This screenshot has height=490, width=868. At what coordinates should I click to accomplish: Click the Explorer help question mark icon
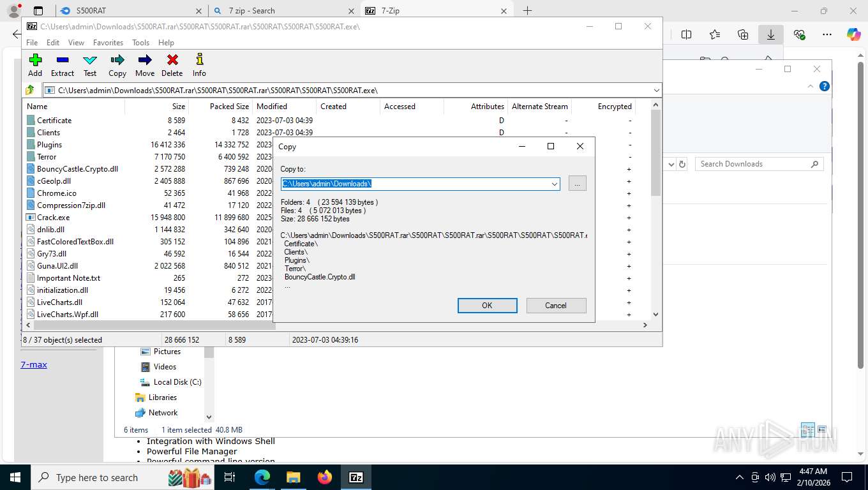coord(825,86)
